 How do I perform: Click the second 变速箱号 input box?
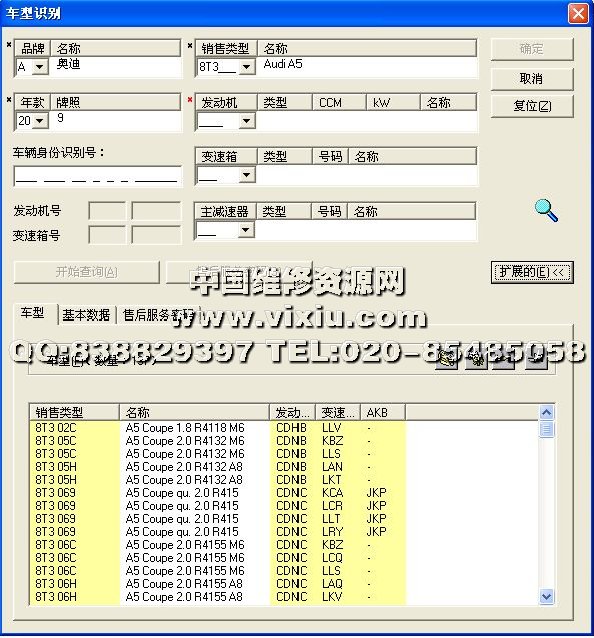[x=156, y=235]
